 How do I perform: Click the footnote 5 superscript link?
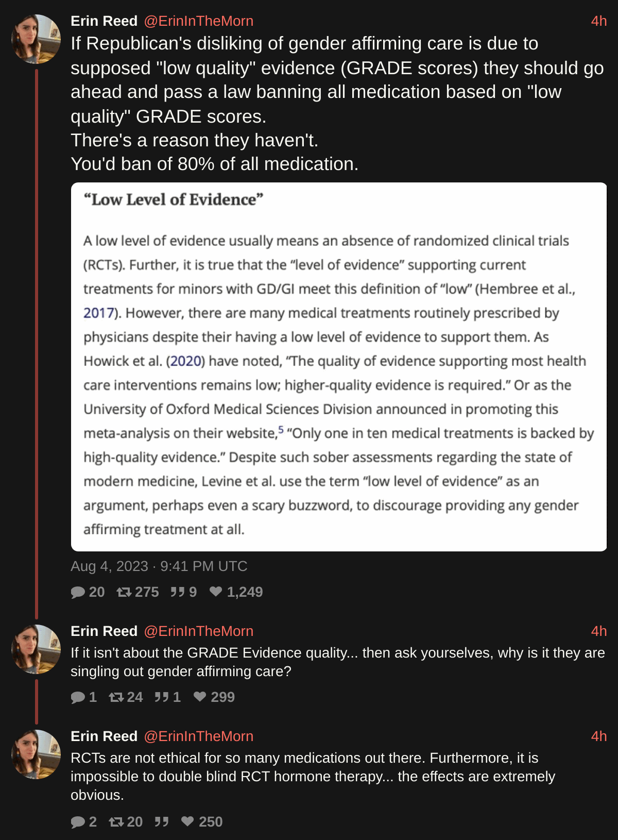click(x=281, y=430)
